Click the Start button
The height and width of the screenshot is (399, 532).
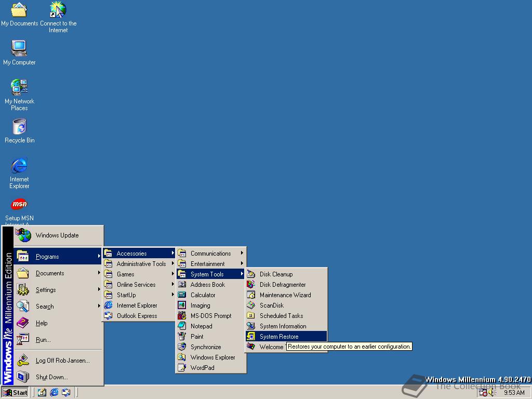[15, 393]
